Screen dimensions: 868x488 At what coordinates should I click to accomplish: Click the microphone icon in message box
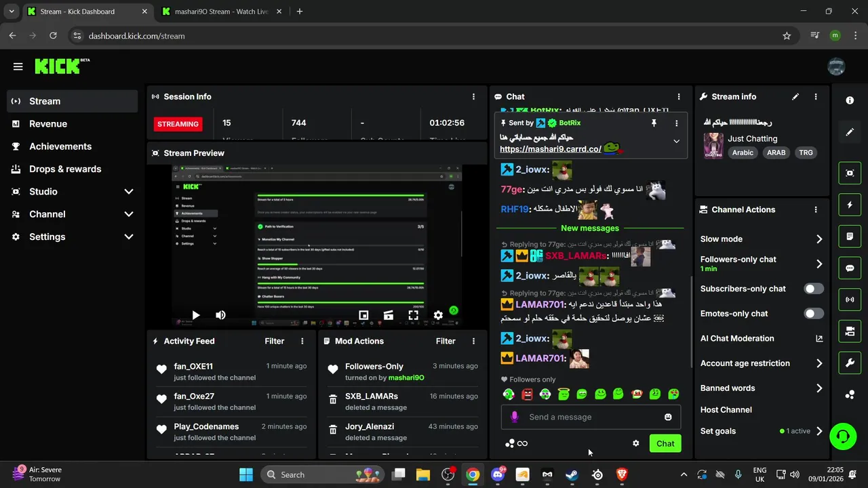point(514,417)
